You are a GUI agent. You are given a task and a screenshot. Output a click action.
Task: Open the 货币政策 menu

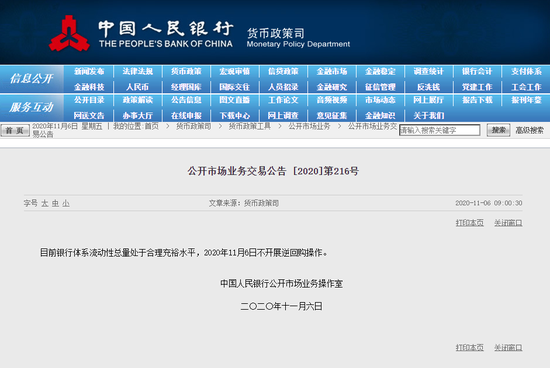(186, 72)
